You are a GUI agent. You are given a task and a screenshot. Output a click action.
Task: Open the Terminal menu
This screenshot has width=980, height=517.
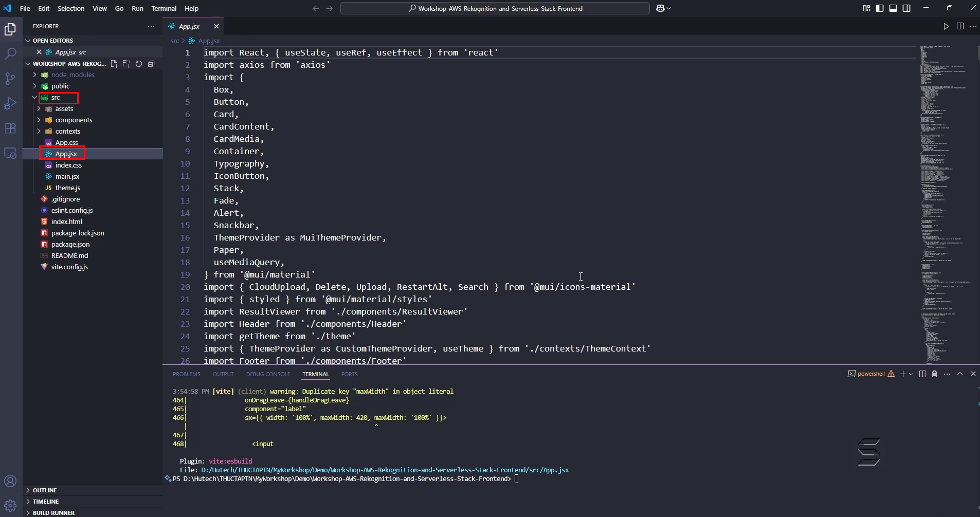(164, 8)
